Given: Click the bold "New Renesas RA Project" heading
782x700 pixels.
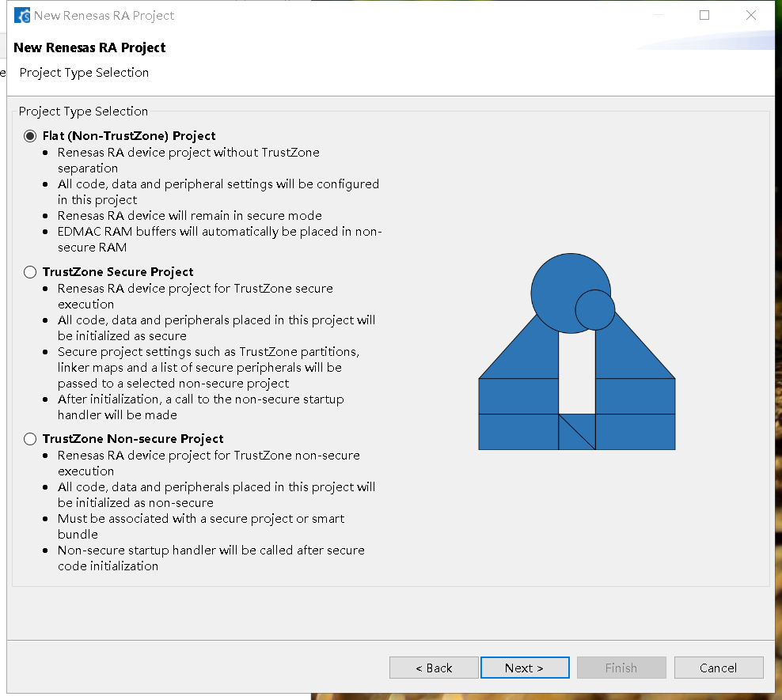Looking at the screenshot, I should click(89, 47).
